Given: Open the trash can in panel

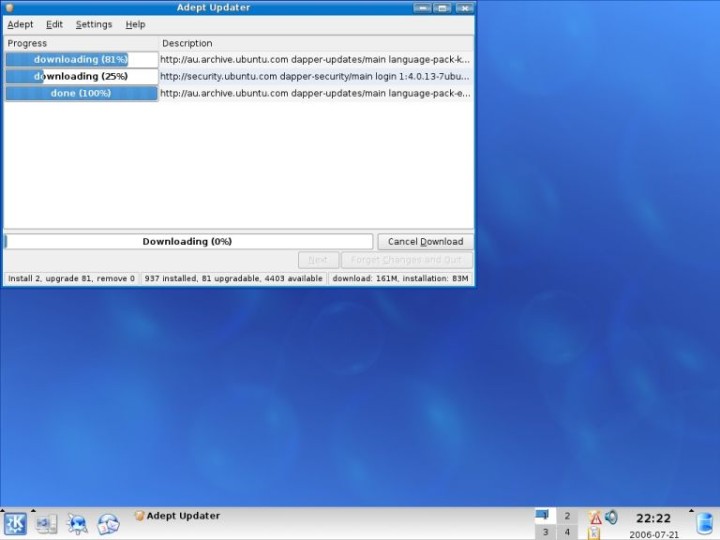Looking at the screenshot, I should tap(705, 525).
